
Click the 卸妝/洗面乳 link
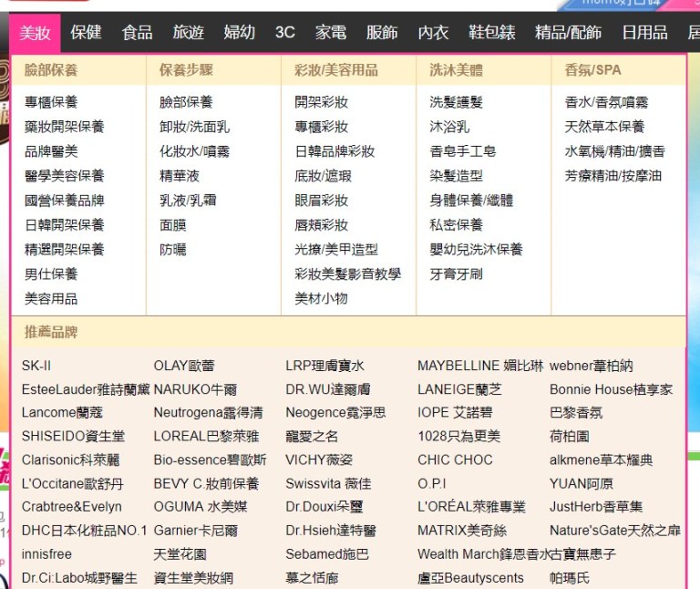click(195, 127)
